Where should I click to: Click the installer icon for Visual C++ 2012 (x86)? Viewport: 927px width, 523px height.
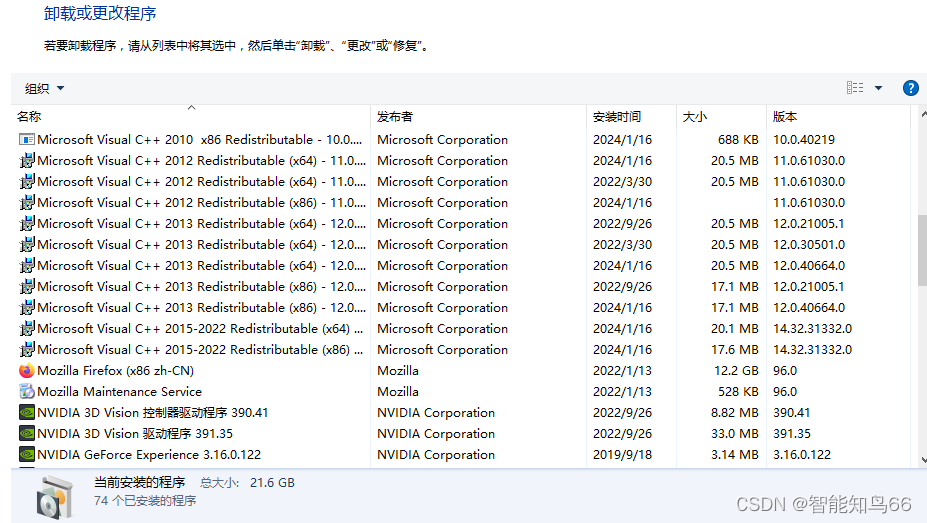pyautogui.click(x=27, y=203)
